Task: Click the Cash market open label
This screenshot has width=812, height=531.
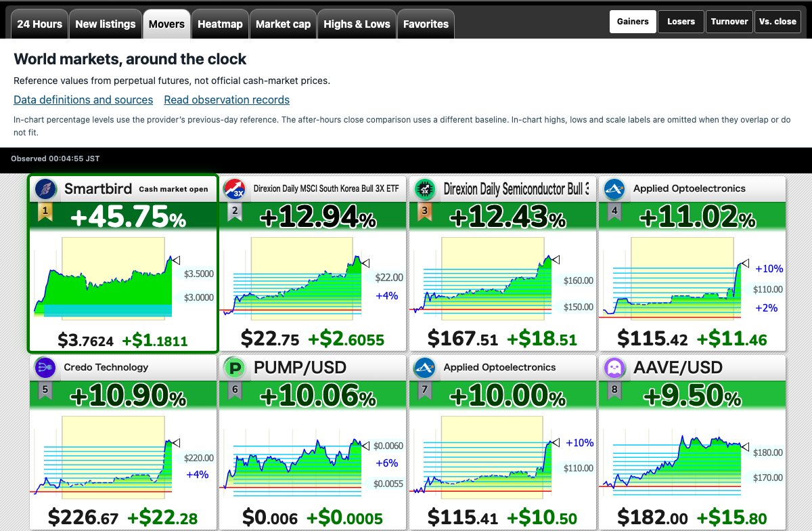Action: click(x=174, y=189)
